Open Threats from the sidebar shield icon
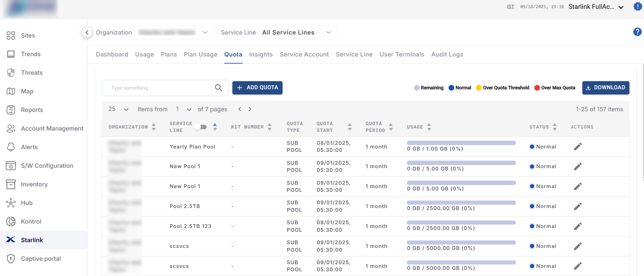Viewport: 644px width, 276px height. point(11,73)
